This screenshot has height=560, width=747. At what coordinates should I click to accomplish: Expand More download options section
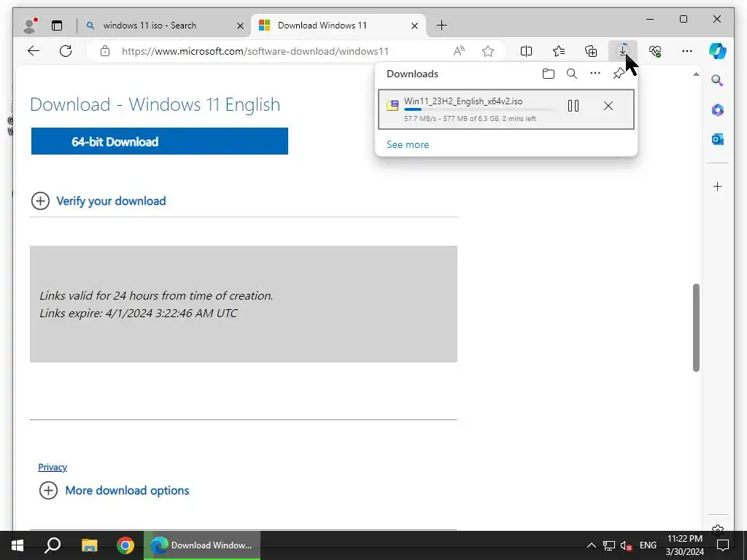coord(115,491)
